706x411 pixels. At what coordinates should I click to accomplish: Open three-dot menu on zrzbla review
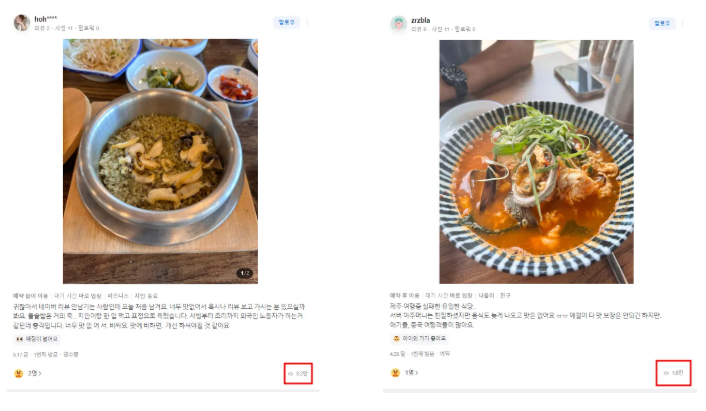[683, 23]
